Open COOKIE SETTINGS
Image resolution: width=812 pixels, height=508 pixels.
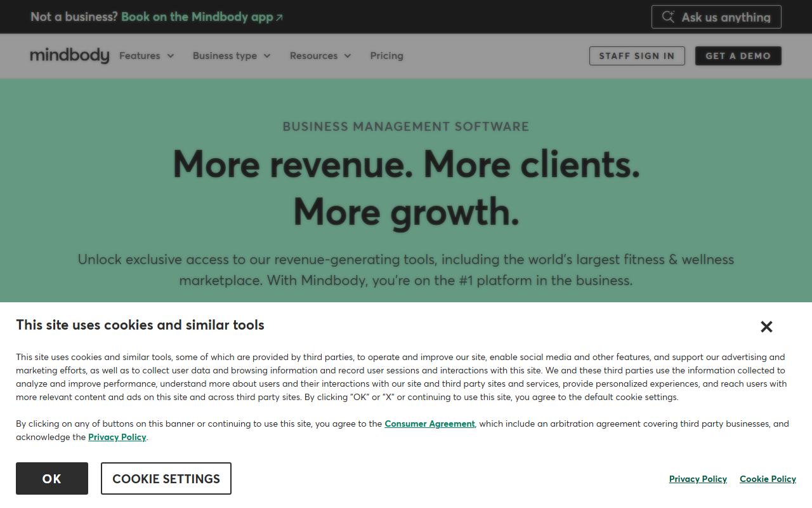(166, 479)
